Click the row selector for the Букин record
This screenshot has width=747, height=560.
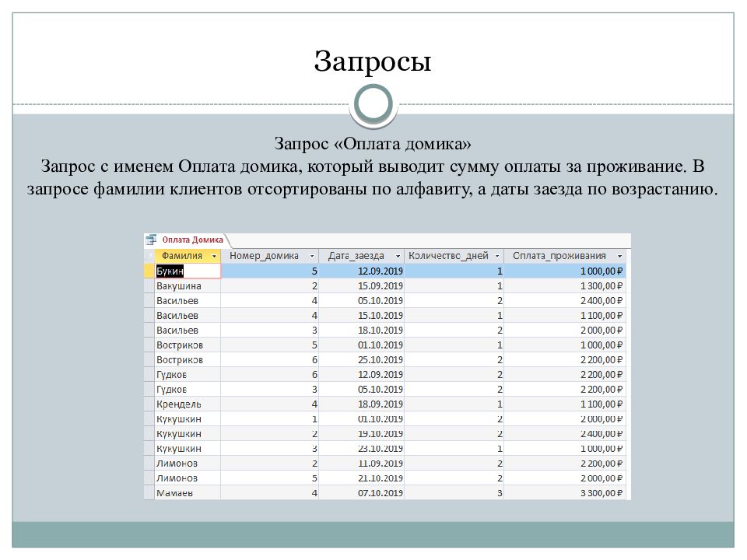pos(149,271)
